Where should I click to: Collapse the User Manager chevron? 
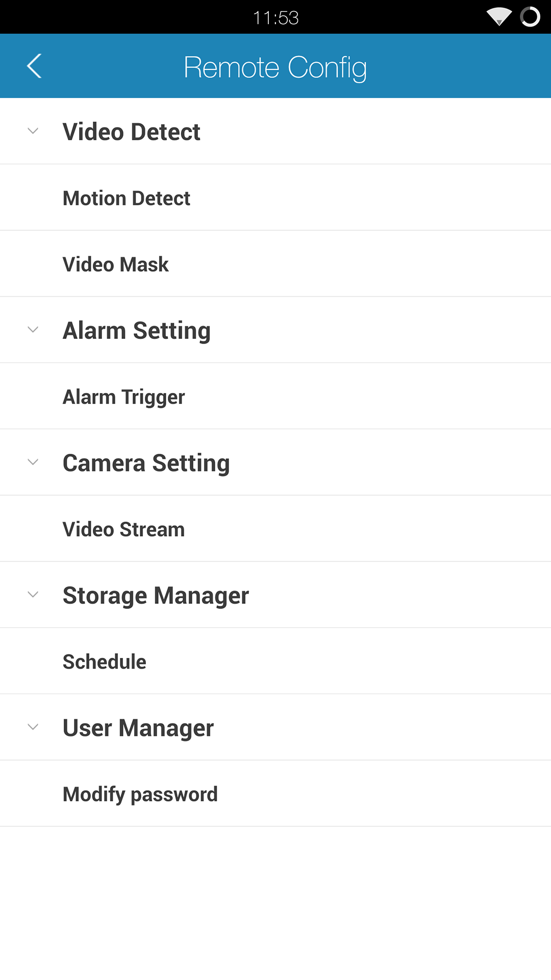[33, 727]
